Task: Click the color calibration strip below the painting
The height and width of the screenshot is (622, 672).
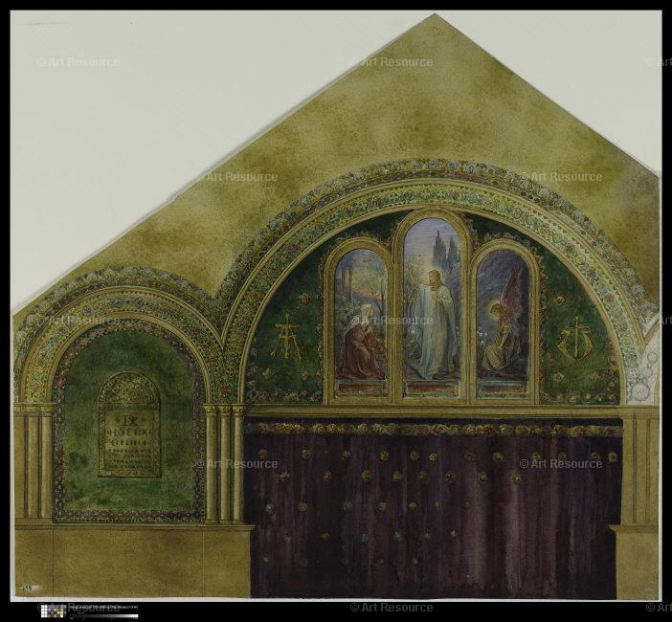Action: tap(90, 611)
